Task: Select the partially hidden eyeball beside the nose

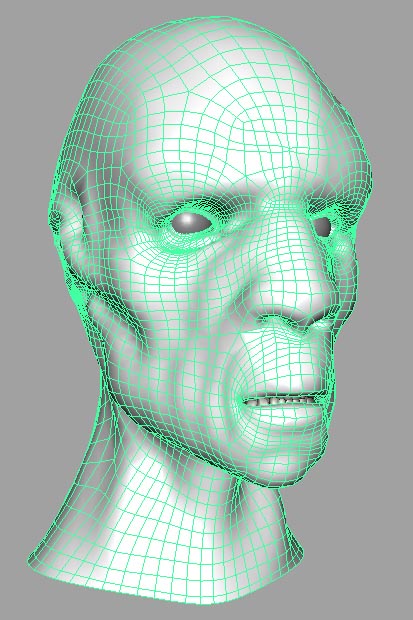Action: (x=323, y=226)
